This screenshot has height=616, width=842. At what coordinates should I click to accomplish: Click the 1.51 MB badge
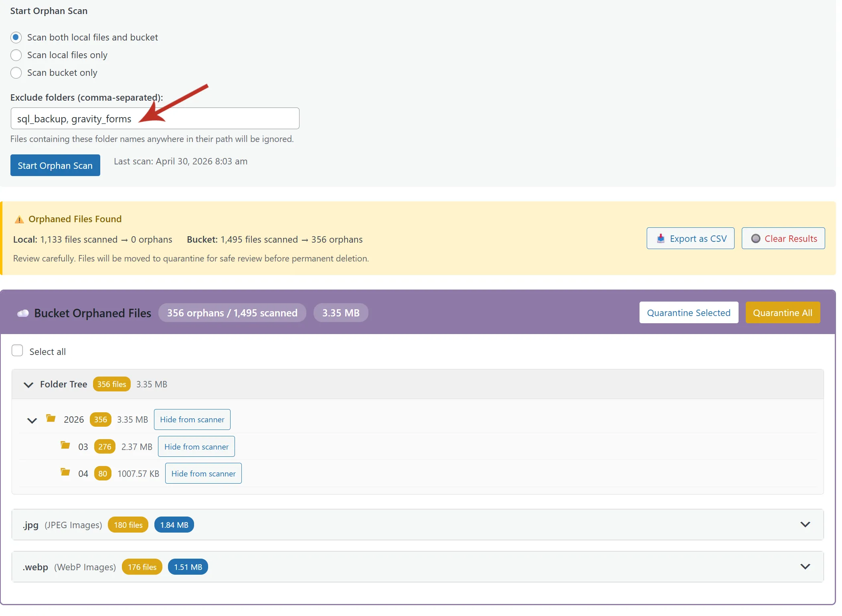coord(188,567)
